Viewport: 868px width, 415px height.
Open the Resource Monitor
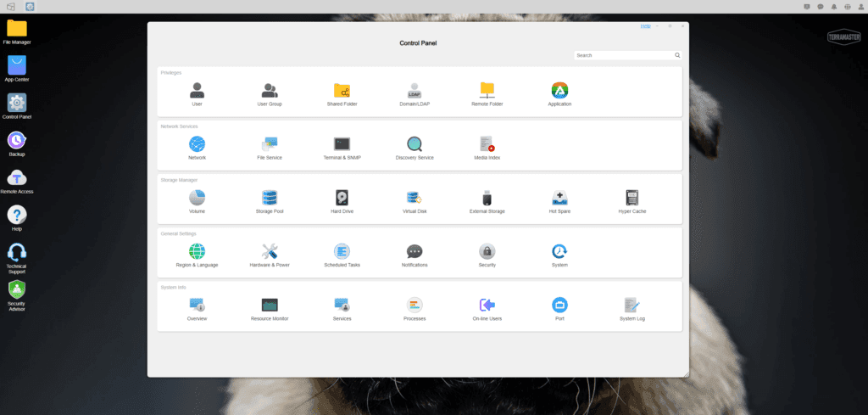270,305
